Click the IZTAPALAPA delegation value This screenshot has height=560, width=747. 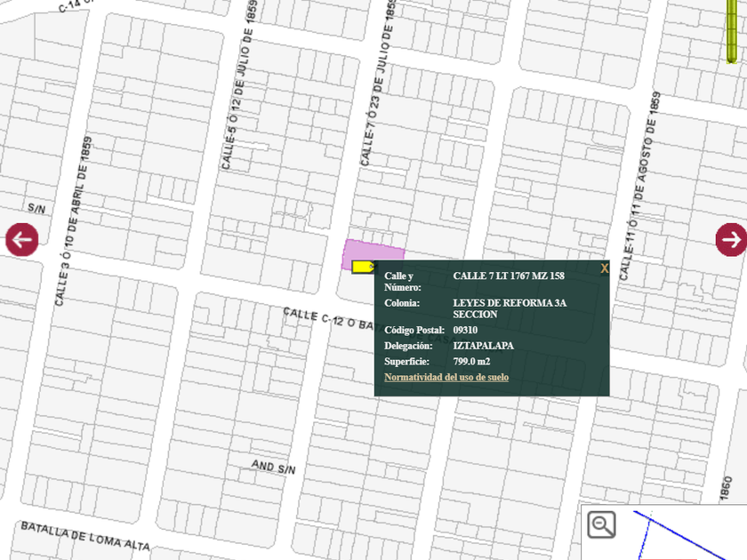[x=483, y=346]
